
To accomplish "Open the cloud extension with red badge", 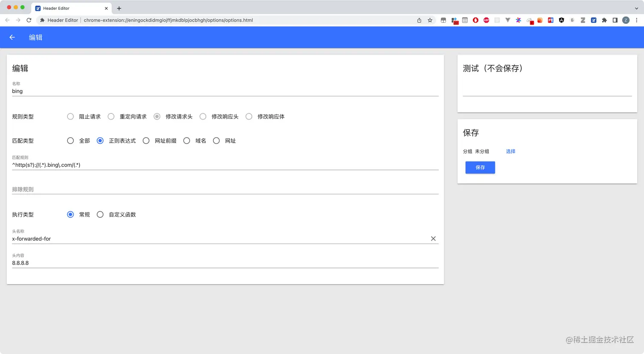I will tap(529, 20).
